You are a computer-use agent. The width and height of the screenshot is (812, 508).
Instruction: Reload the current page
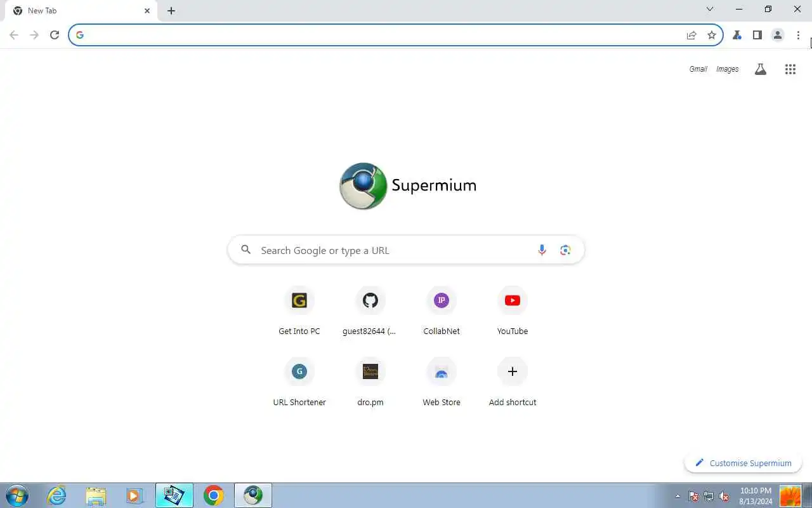tap(55, 35)
